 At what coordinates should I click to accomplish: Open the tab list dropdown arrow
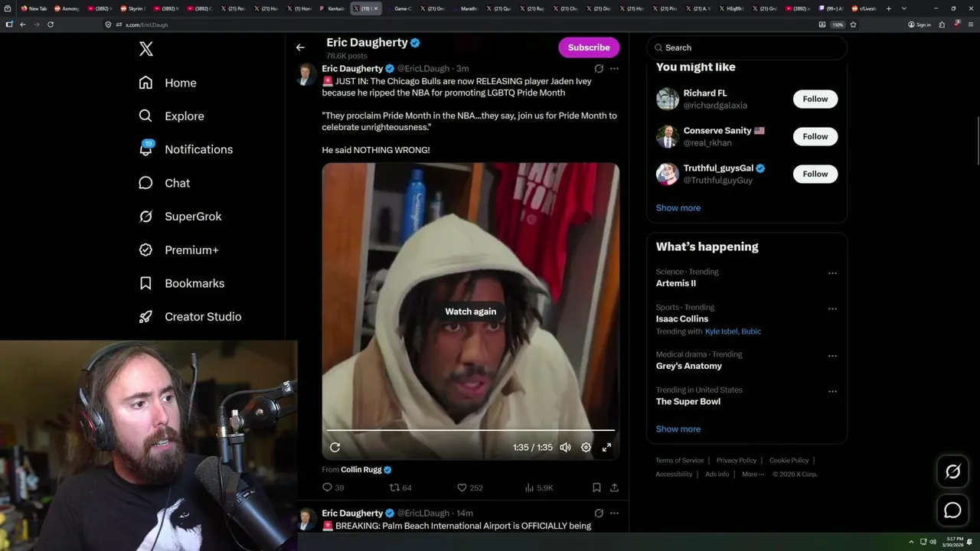904,8
